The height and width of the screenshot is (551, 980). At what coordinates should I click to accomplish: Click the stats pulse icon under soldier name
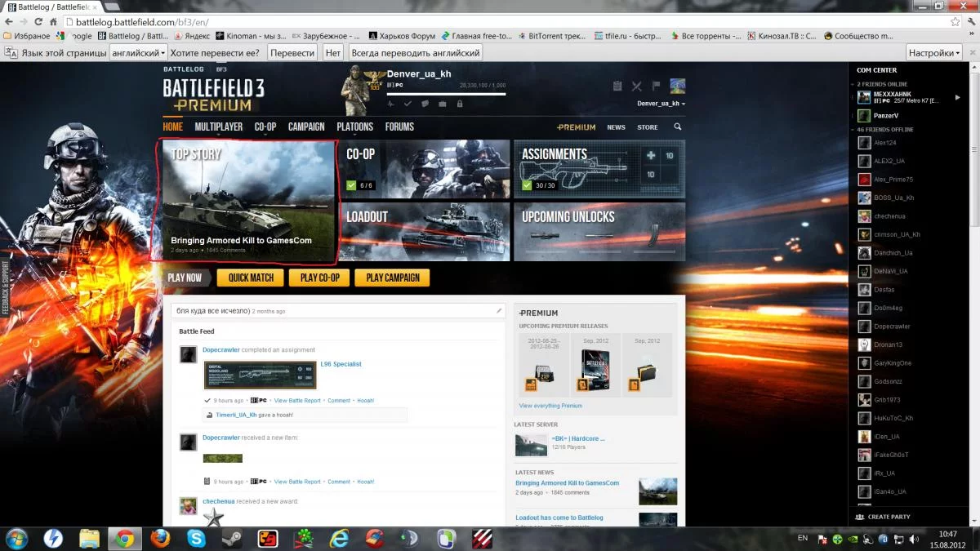(x=391, y=104)
